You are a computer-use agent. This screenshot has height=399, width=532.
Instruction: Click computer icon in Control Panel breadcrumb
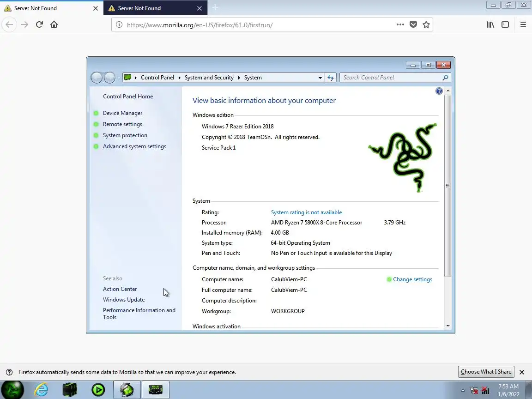click(127, 78)
